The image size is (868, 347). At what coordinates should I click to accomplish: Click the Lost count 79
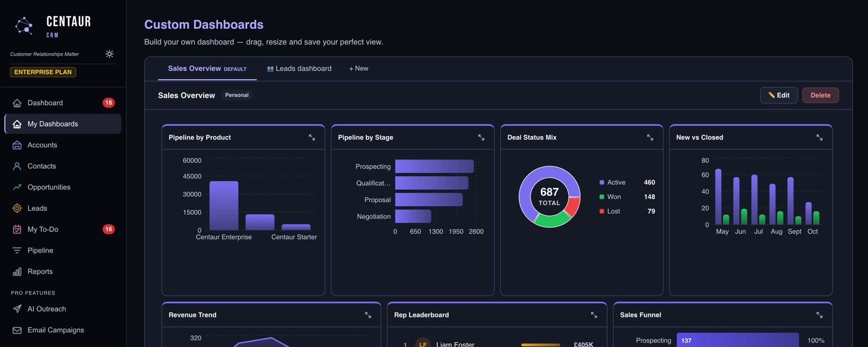pos(652,211)
